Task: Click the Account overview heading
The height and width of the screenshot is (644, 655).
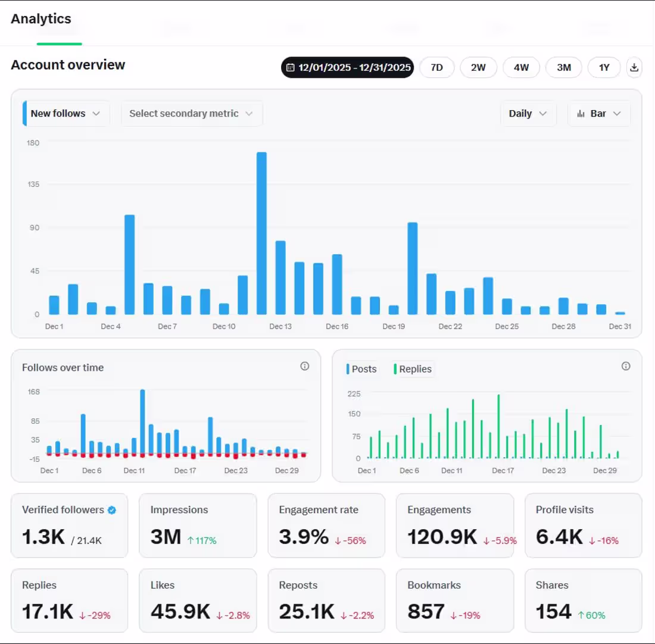Action: tap(68, 65)
